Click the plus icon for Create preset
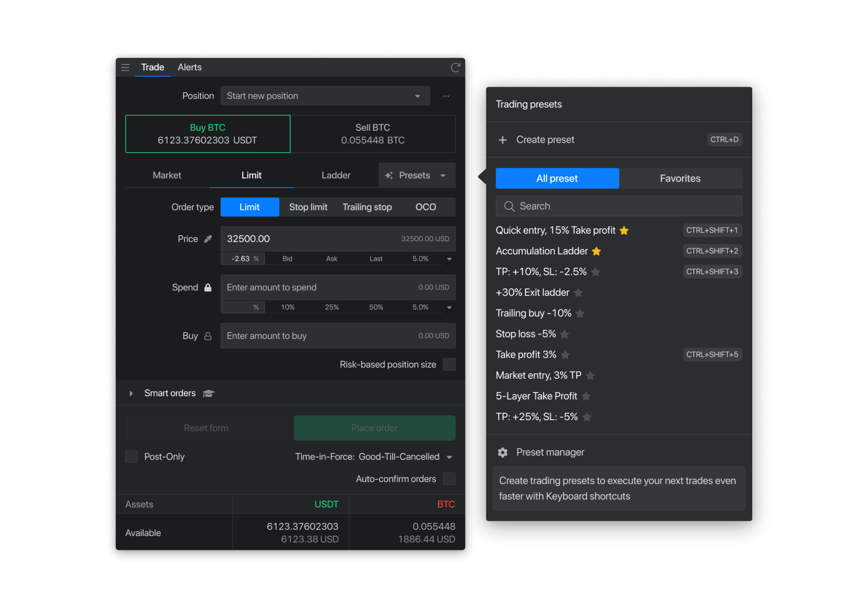Image resolution: width=868 pixels, height=608 pixels. coord(502,140)
